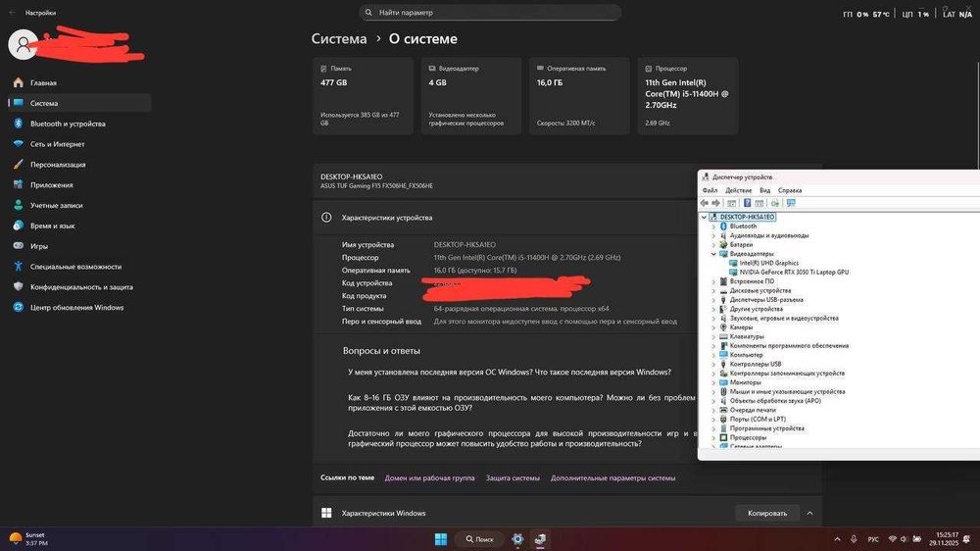Click the Wi-Fi network icon in system tray
The height and width of the screenshot is (551, 980).
point(893,539)
